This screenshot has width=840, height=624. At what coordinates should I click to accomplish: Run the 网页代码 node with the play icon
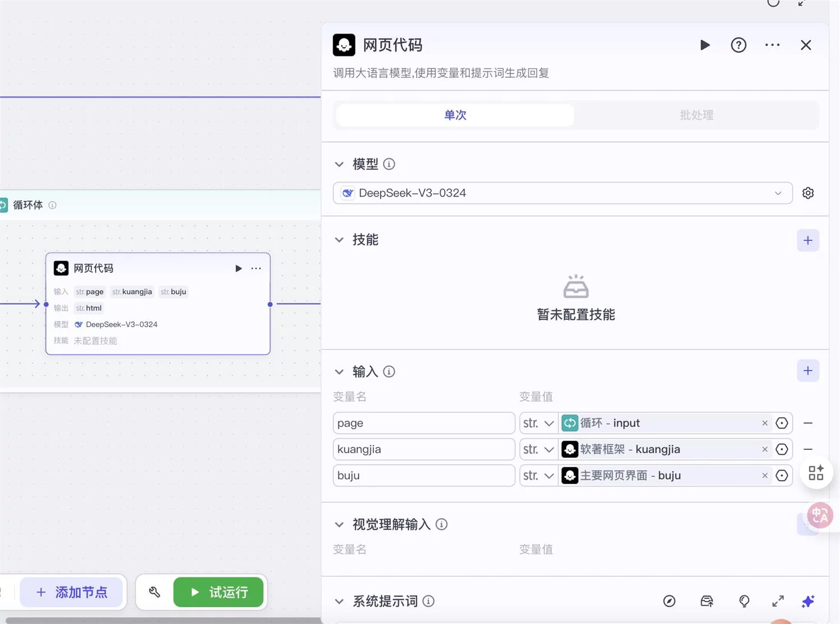tap(705, 45)
